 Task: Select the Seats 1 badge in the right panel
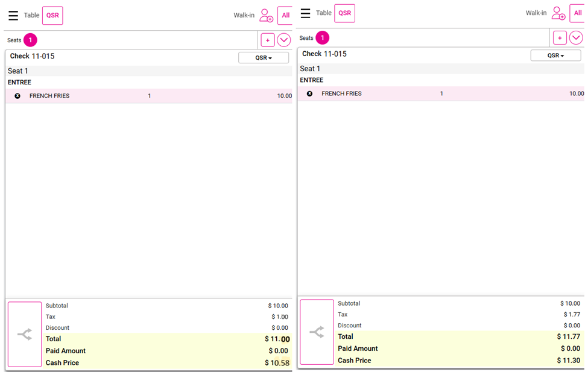[x=322, y=38]
